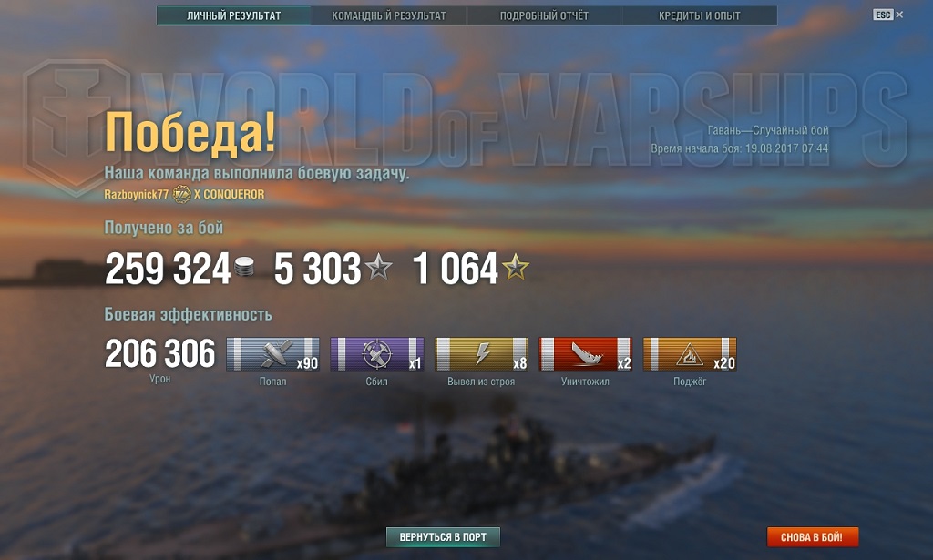
Task: Click the X CONQUEROR ship name
Action: point(229,194)
